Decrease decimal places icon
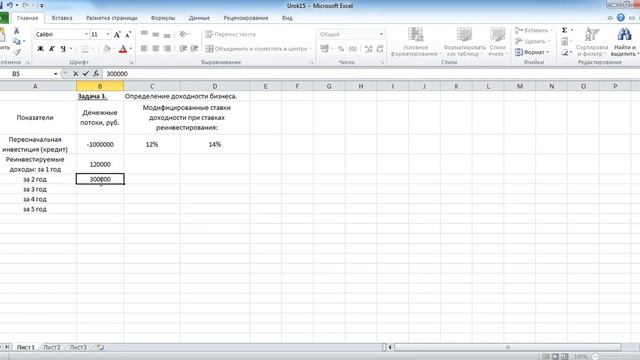 [380, 49]
